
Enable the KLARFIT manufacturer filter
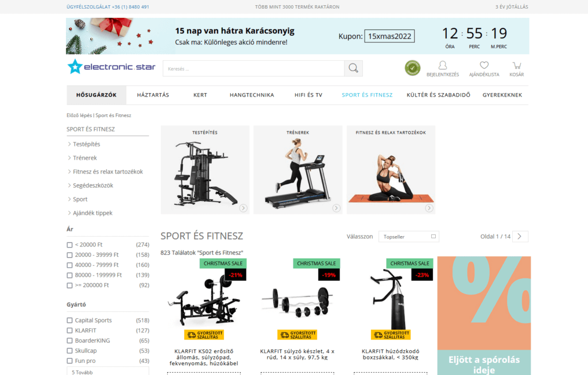point(69,330)
